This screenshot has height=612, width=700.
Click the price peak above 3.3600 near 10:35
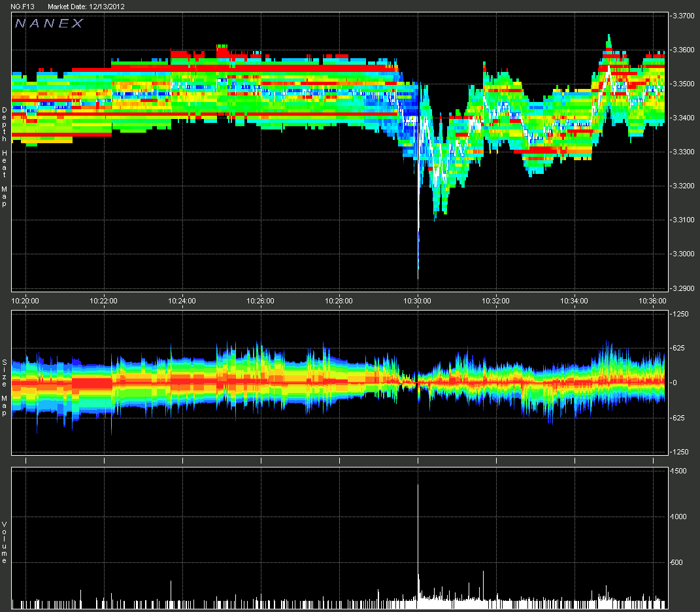pyautogui.click(x=608, y=41)
